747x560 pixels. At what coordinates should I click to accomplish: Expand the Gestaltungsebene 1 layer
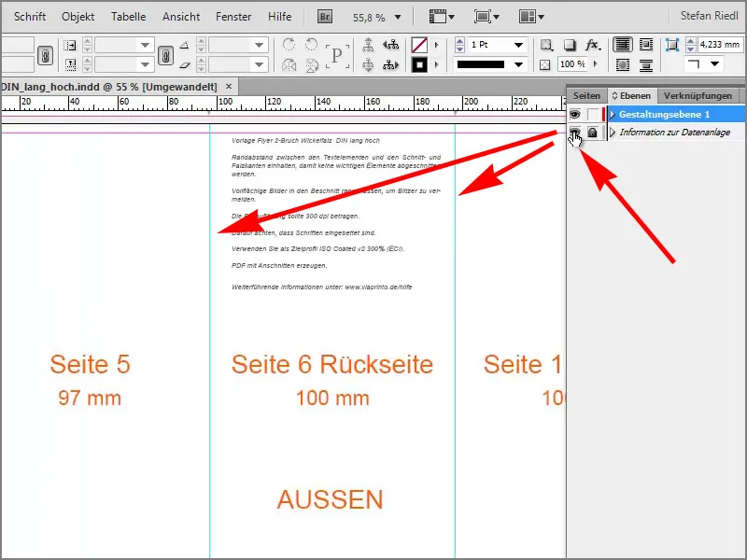coord(613,114)
